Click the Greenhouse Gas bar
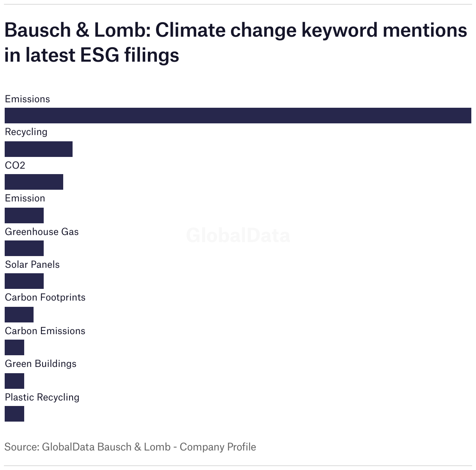 (x=24, y=248)
